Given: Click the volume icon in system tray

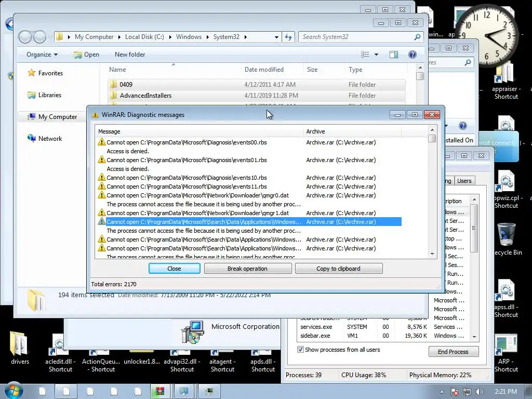Looking at the screenshot, I should coord(480,392).
